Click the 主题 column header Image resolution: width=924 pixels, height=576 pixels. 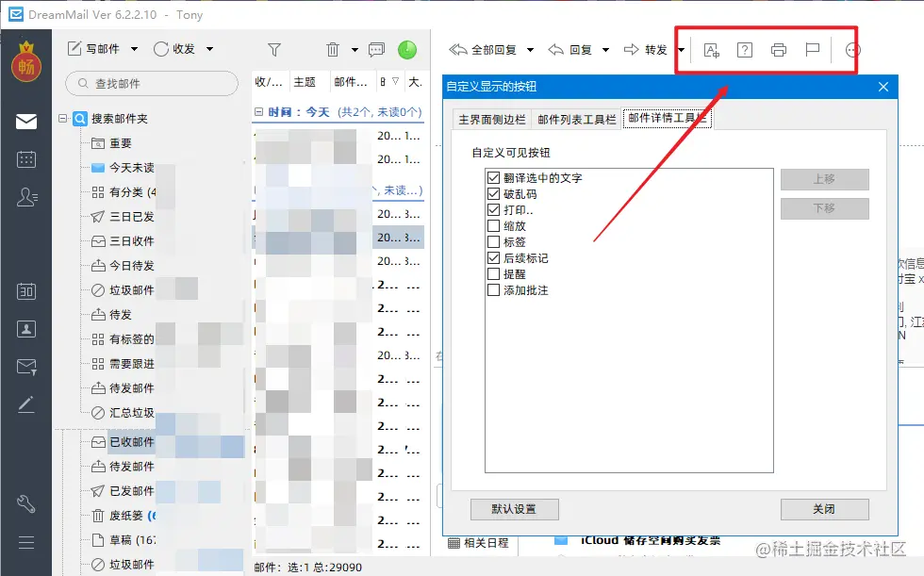point(305,82)
